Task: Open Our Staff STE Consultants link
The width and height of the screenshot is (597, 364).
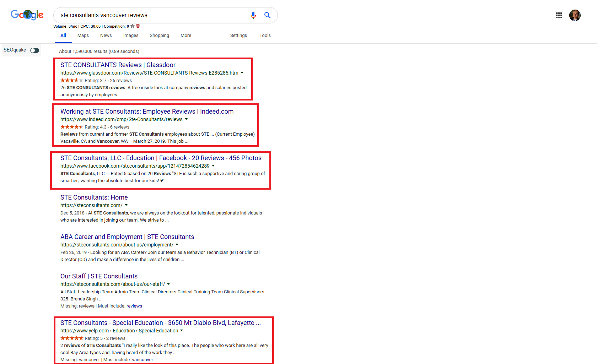Action: coord(99,276)
